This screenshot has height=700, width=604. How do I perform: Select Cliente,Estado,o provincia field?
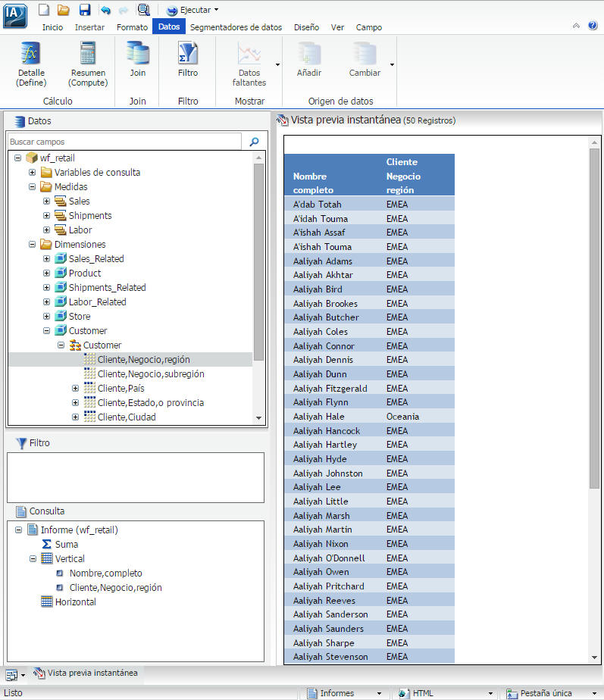(x=151, y=403)
